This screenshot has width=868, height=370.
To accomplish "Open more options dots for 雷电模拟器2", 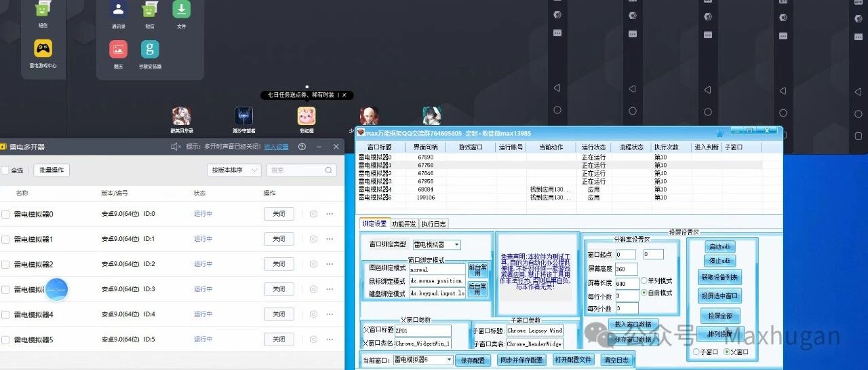I will (330, 264).
